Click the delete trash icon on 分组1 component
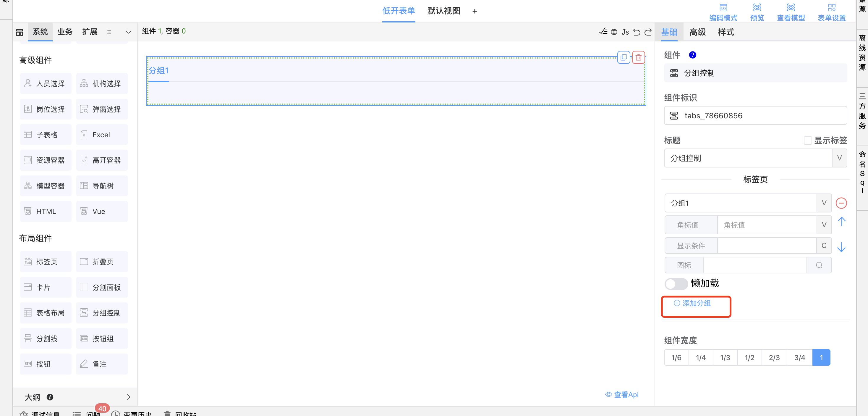868x416 pixels. pyautogui.click(x=638, y=58)
